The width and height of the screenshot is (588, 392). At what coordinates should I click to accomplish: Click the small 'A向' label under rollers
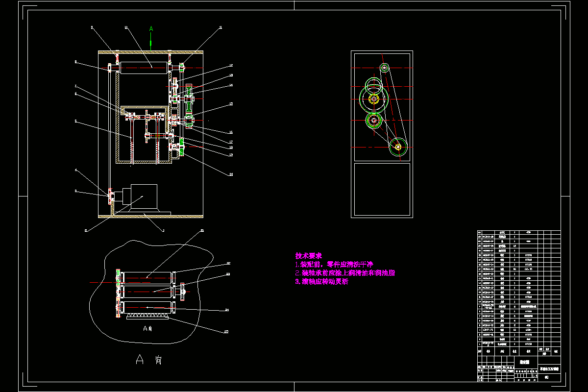(147, 329)
